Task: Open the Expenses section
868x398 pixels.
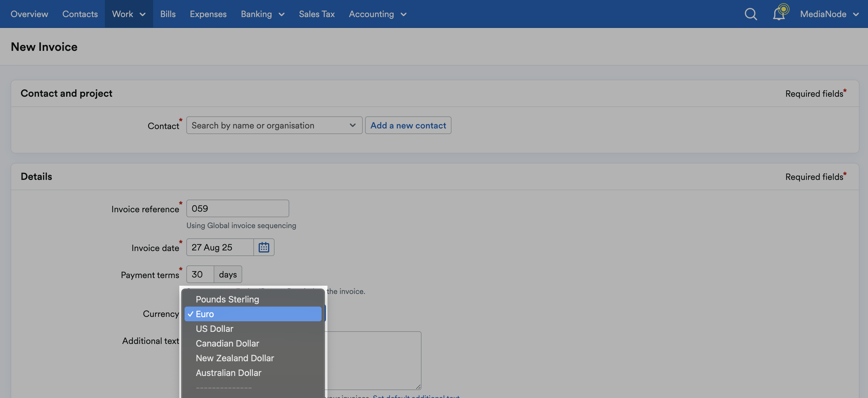Action: tap(208, 14)
